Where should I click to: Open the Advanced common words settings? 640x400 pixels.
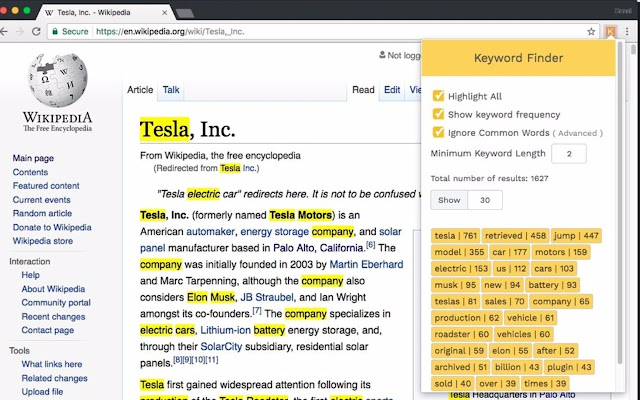tap(577, 133)
